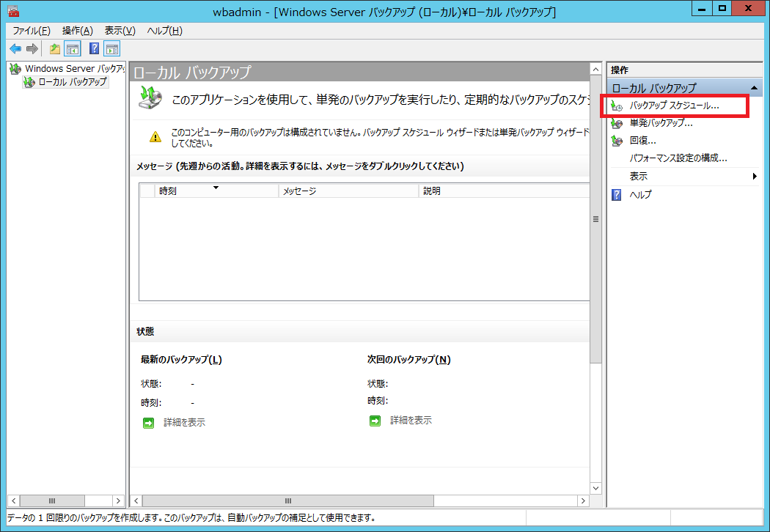
Task: Toggle the console tree show/hide icon
Action: [x=73, y=48]
